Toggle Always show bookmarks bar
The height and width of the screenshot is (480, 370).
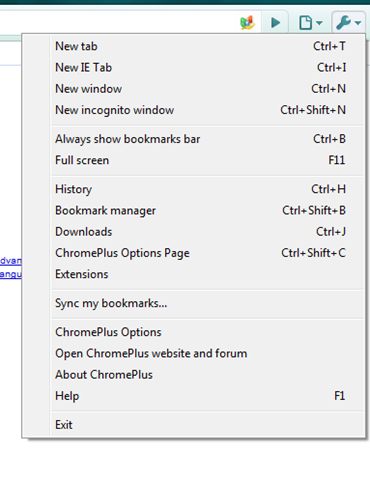coord(207,139)
